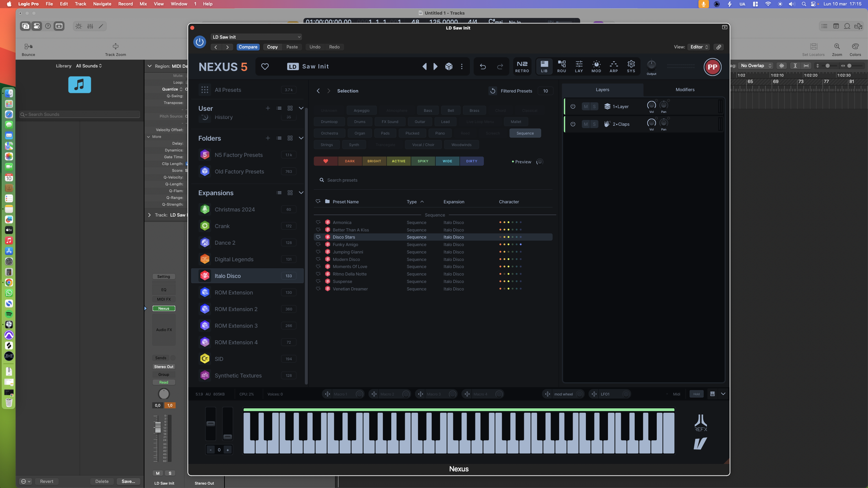The width and height of the screenshot is (868, 488).
Task: Toggle the favorites heart filter
Action: [x=325, y=161]
